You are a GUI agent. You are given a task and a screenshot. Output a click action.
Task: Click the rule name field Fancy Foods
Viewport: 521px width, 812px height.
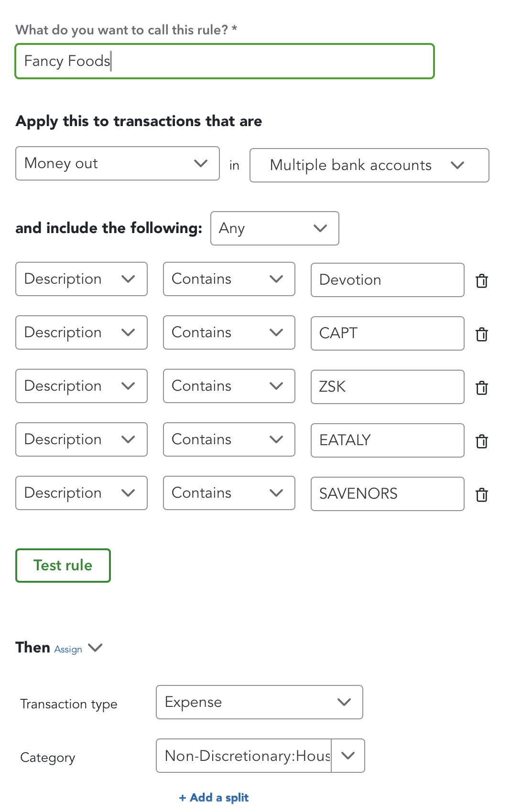(x=225, y=61)
